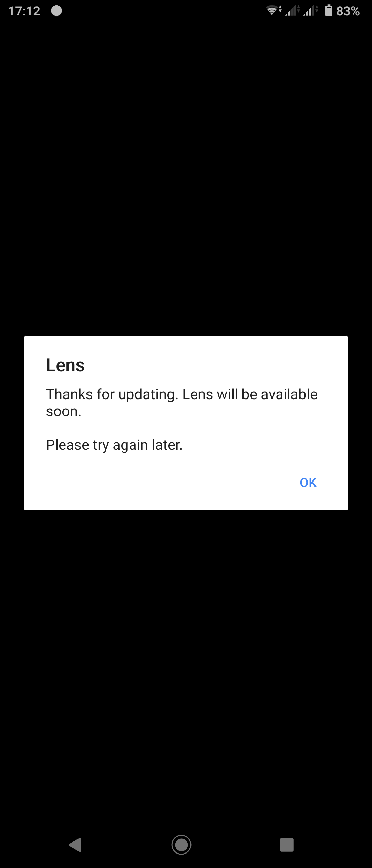Tap the Wi-Fi status icon
This screenshot has height=868, width=372.
pyautogui.click(x=274, y=11)
